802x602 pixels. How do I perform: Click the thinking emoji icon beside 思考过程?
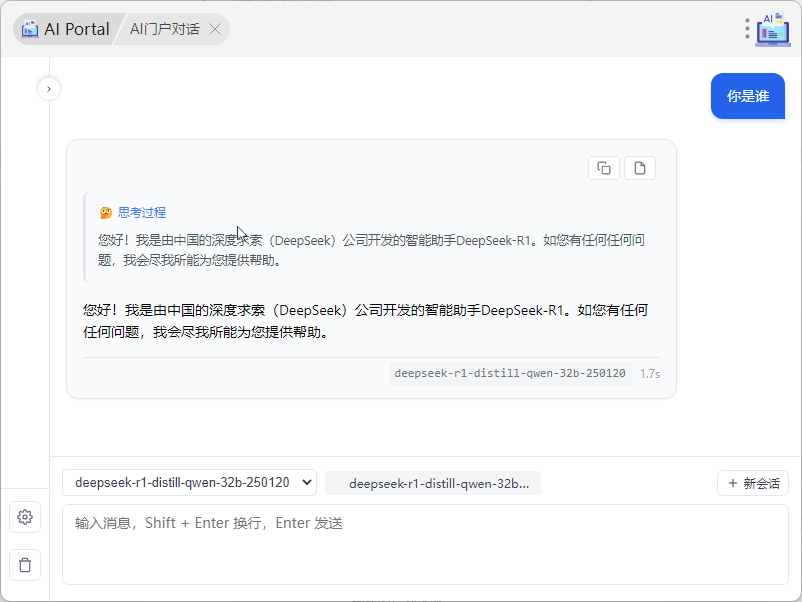(106, 213)
